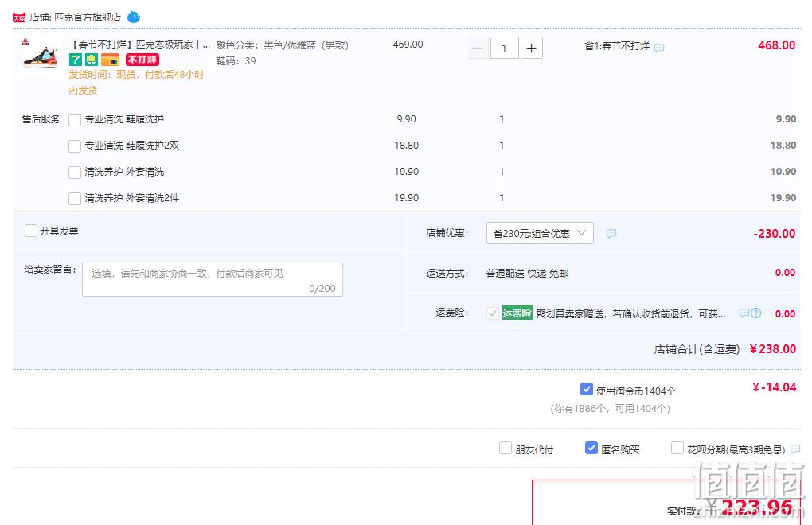Viewport: 812px width, 525px height.
Task: Enable the 朋友代付 option
Action: tap(505, 448)
